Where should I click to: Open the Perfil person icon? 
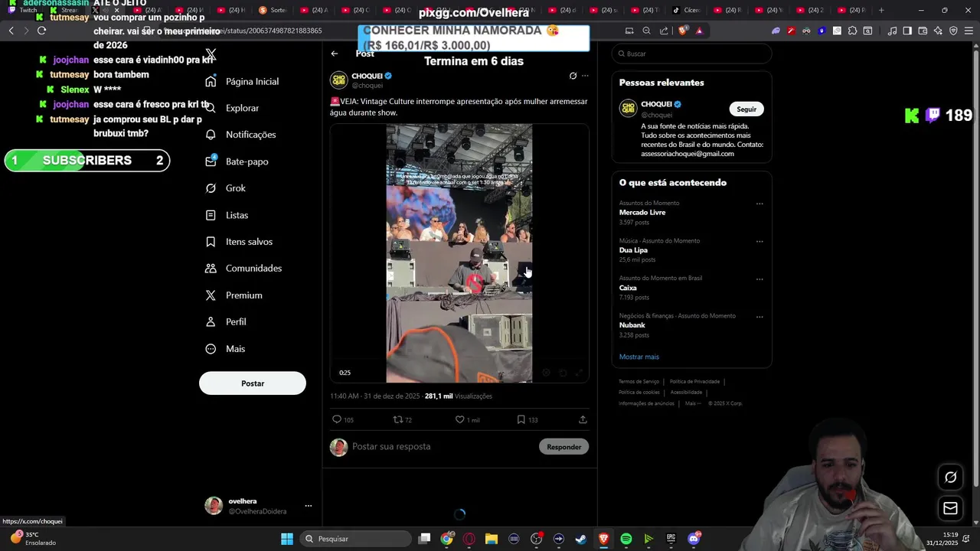pyautogui.click(x=211, y=322)
